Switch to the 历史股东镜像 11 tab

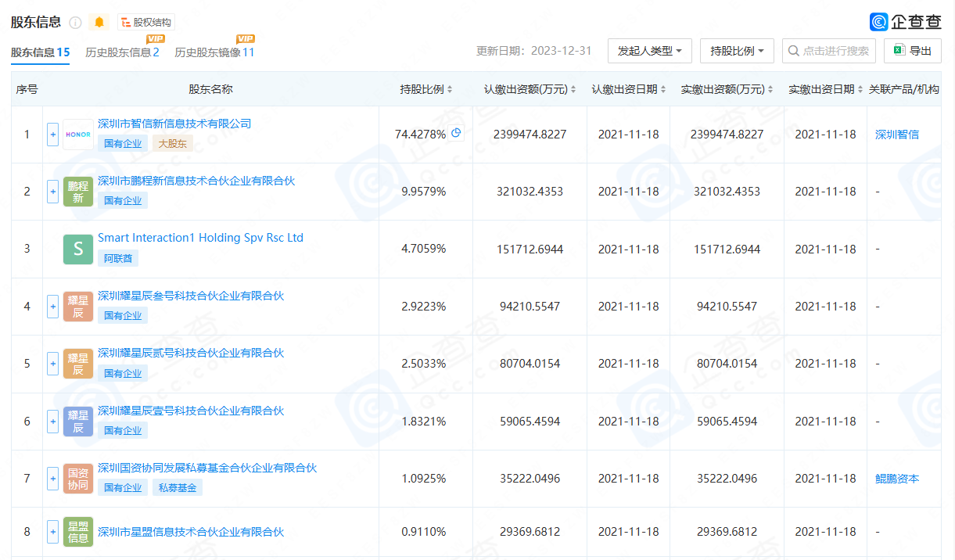(x=214, y=52)
